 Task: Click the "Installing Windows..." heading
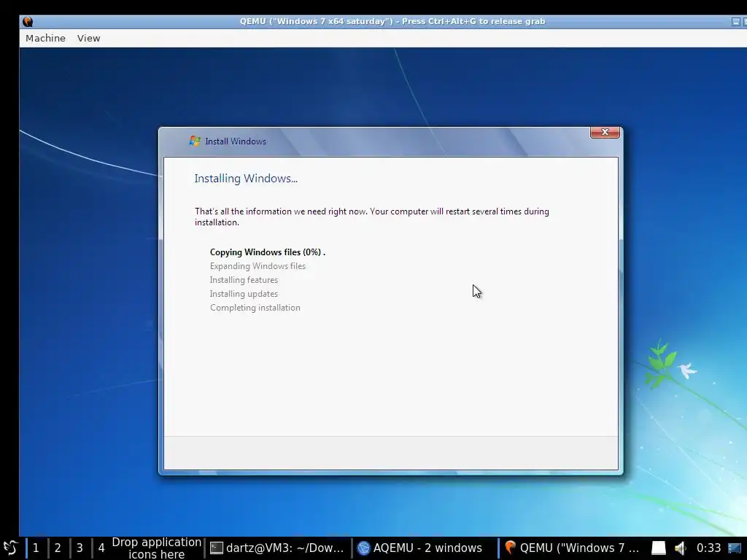click(x=246, y=178)
